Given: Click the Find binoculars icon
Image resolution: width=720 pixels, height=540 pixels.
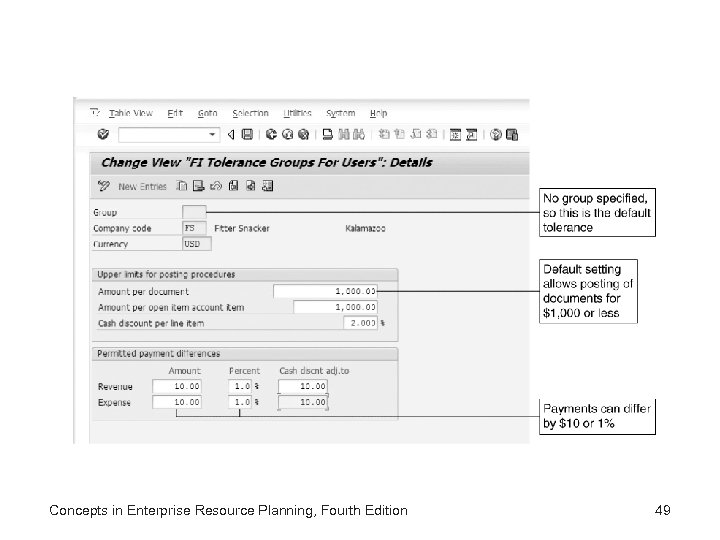Looking at the screenshot, I should pos(344,134).
